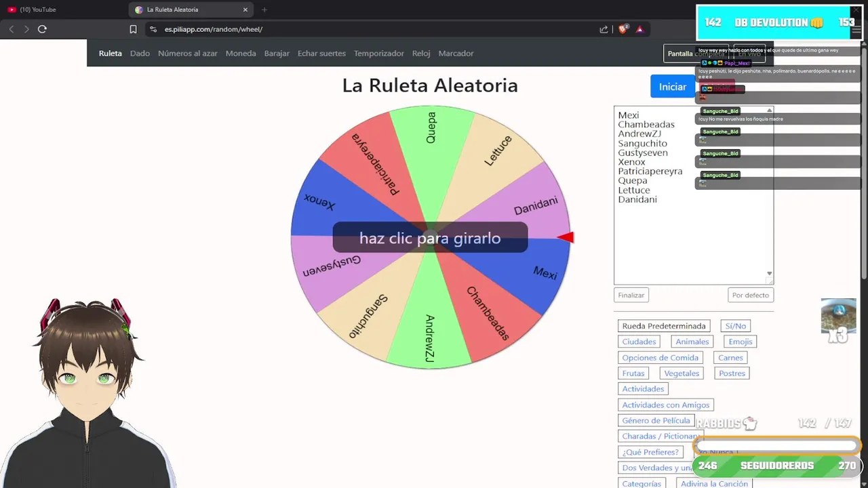The width and height of the screenshot is (868, 488).
Task: Click the browser forward arrow
Action: (x=26, y=29)
